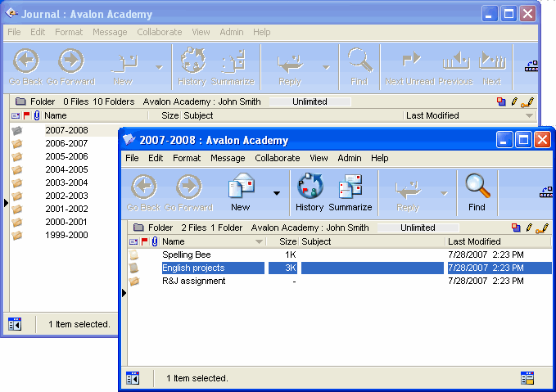Select the Spelling Bee file
556x392 pixels.
pos(187,255)
